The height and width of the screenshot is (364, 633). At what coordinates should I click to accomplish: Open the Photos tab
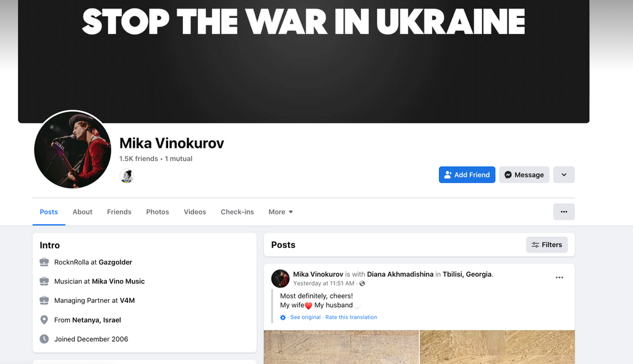tap(158, 212)
